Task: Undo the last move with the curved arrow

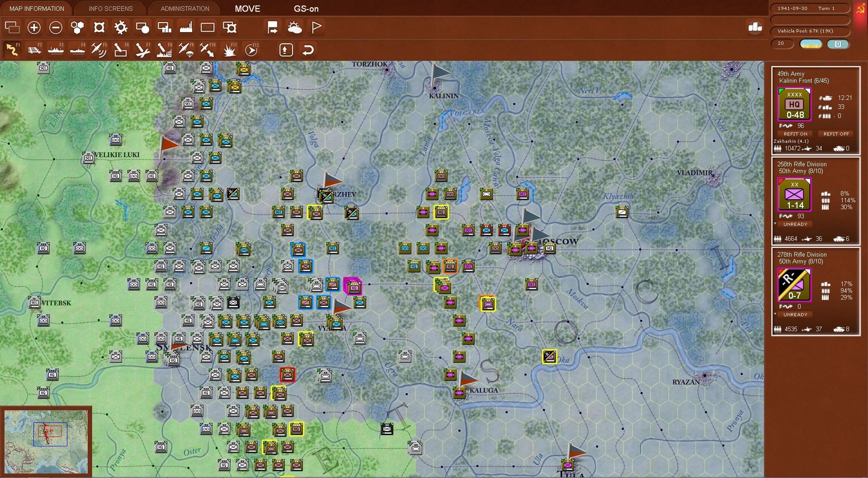Action: [x=308, y=50]
